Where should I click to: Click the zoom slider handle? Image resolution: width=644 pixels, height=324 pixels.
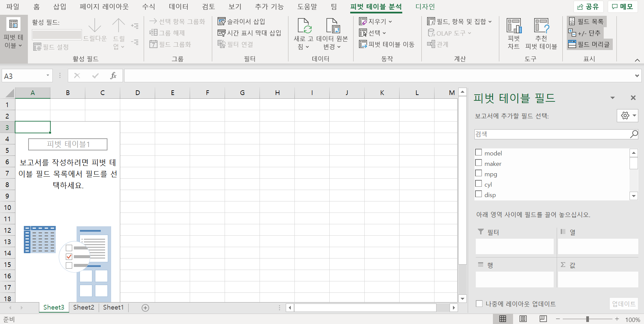click(x=587, y=319)
